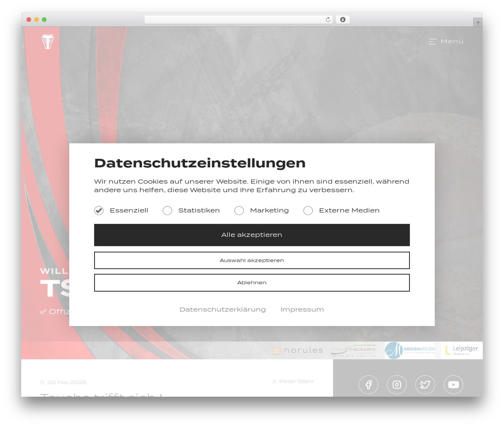Open the Datenschutzerklärung link

point(222,310)
